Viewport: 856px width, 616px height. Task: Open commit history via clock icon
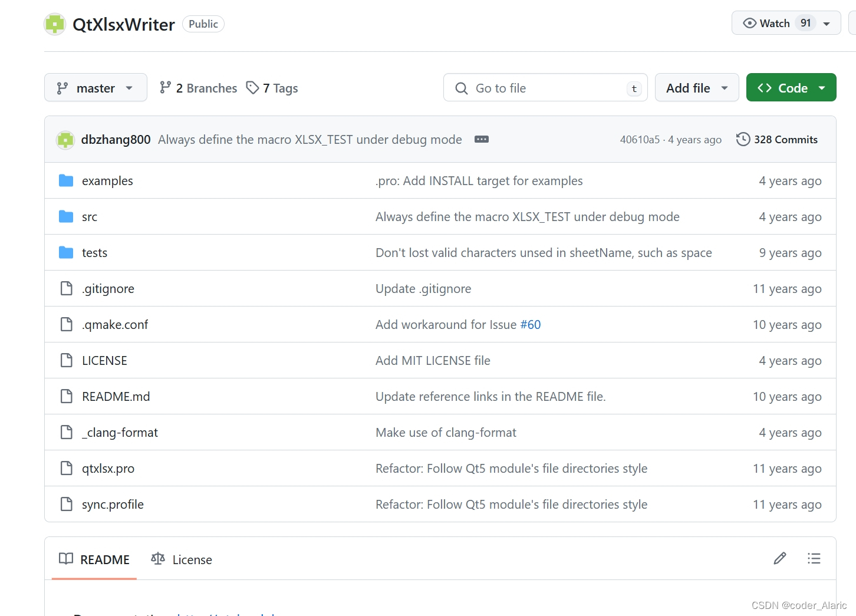click(x=743, y=139)
